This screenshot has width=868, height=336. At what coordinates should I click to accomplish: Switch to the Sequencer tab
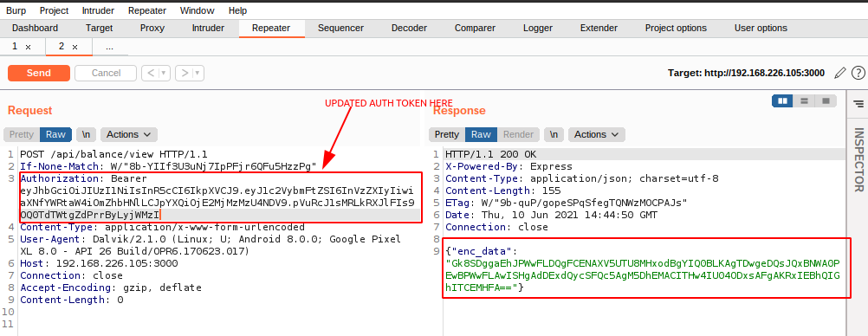[340, 29]
